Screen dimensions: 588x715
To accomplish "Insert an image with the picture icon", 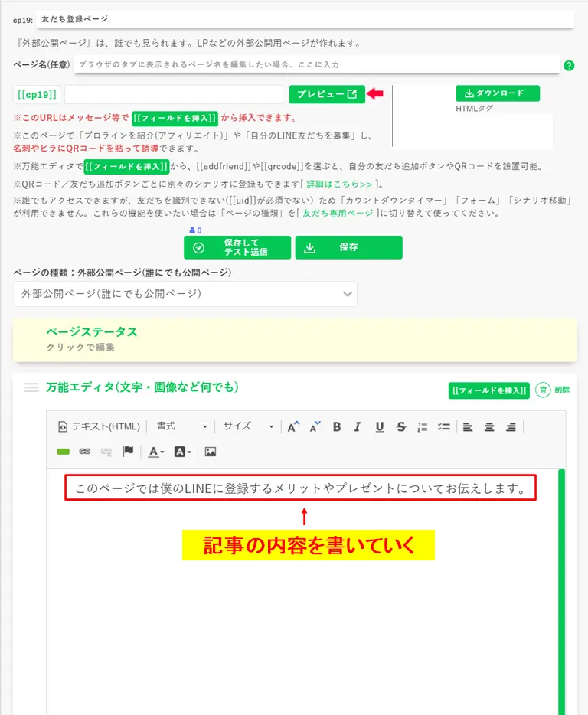I will pos(211,452).
